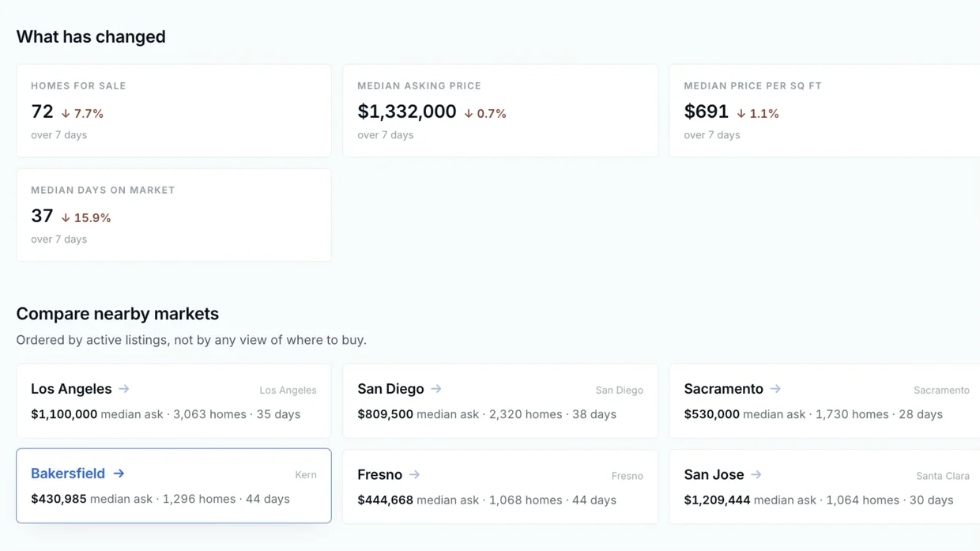This screenshot has height=551, width=980.
Task: Click the down arrow beside 15.9% days on market
Action: (x=66, y=218)
